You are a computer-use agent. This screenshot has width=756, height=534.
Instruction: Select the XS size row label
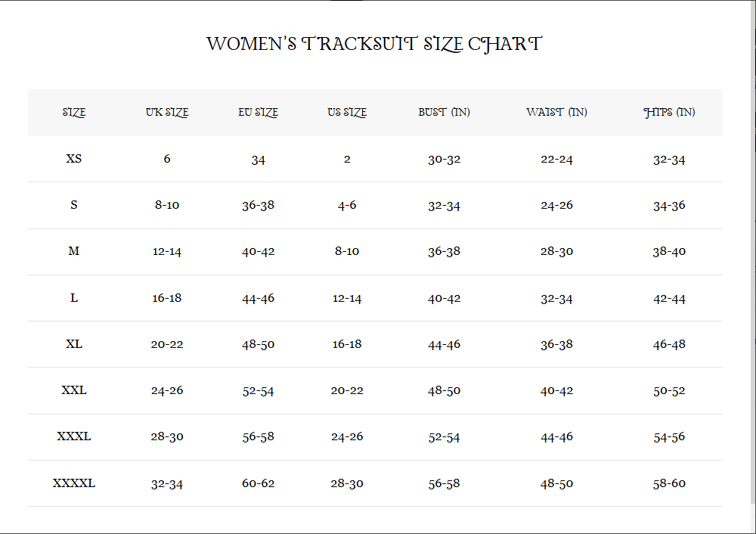(x=74, y=159)
